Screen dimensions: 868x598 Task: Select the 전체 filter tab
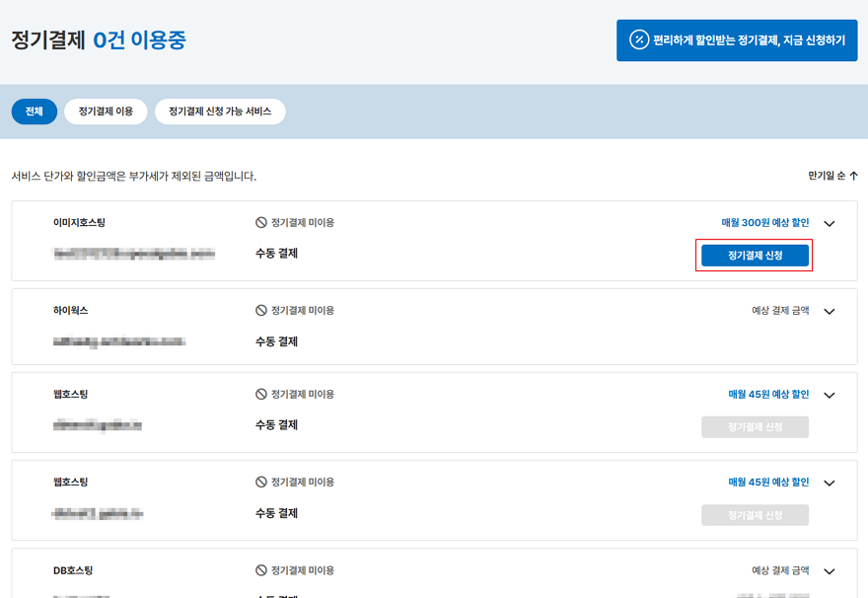(x=35, y=112)
